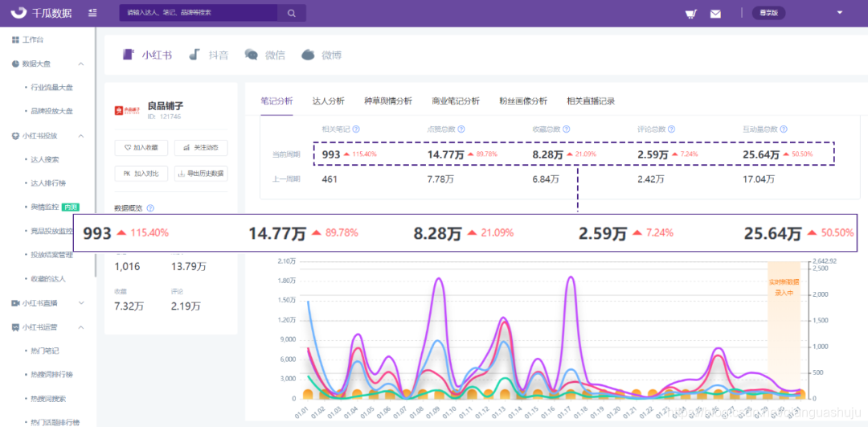868x427 pixels.
Task: Open the shopping cart icon
Action: 690,14
